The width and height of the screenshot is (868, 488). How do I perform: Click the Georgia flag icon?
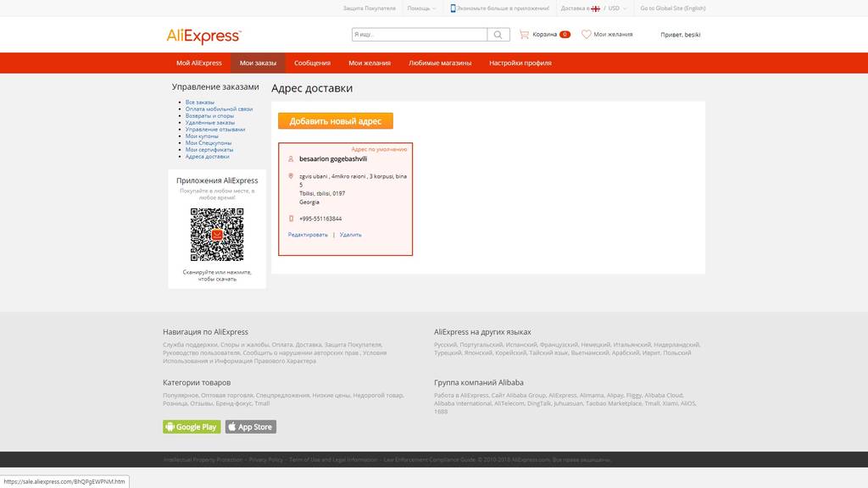coord(596,8)
